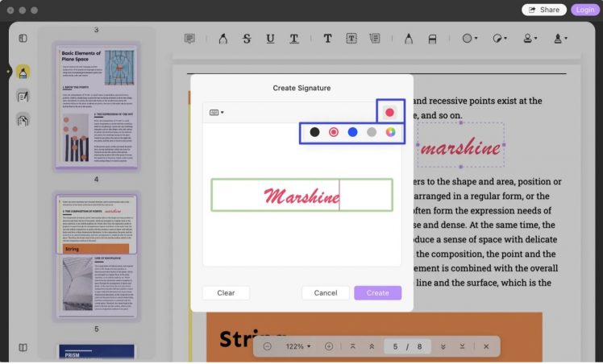Viewport: 603px width, 364px height.
Task: Expand the 122% zoom level dropdown
Action: tap(297, 346)
